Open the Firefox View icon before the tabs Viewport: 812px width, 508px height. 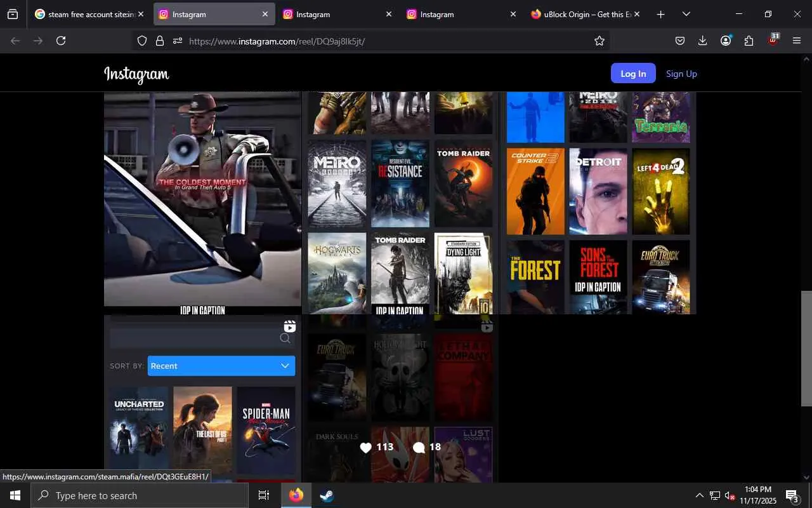[x=13, y=14]
